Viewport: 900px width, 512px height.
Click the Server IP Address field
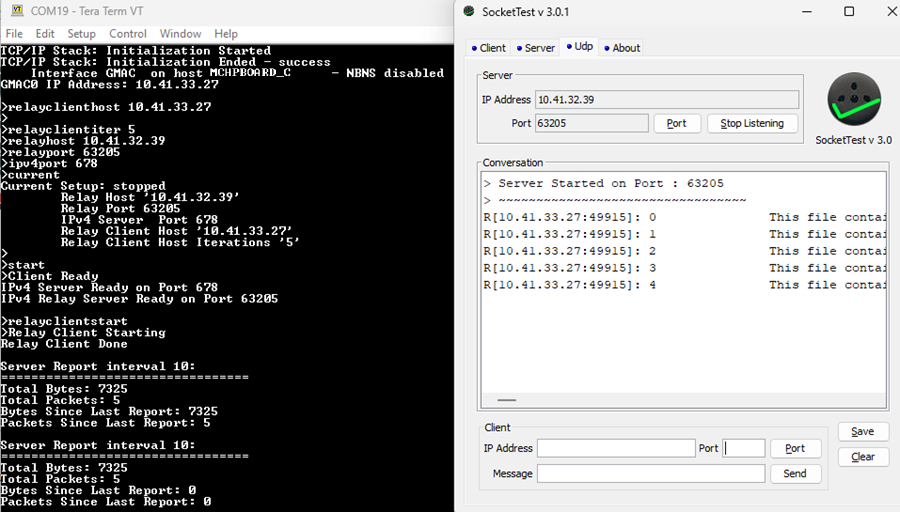(x=667, y=99)
